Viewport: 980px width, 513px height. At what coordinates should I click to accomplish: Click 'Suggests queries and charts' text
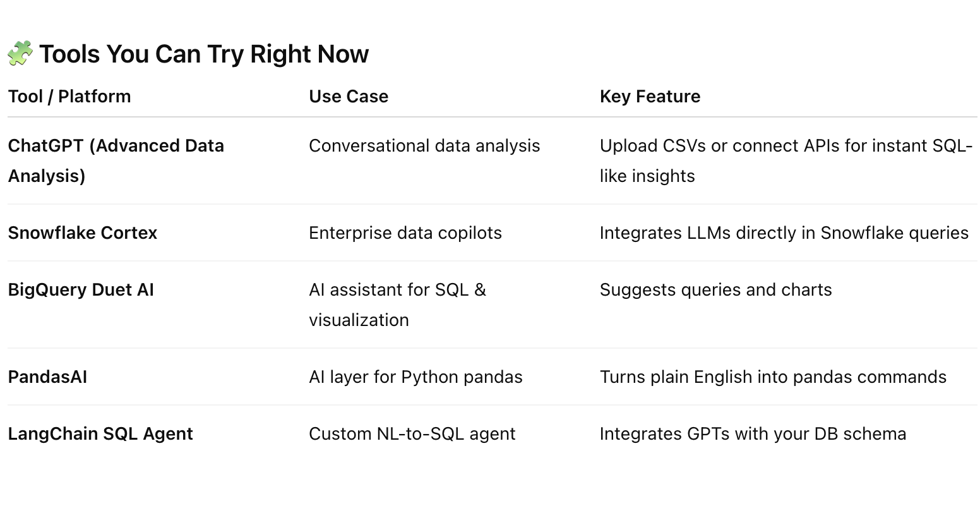715,290
